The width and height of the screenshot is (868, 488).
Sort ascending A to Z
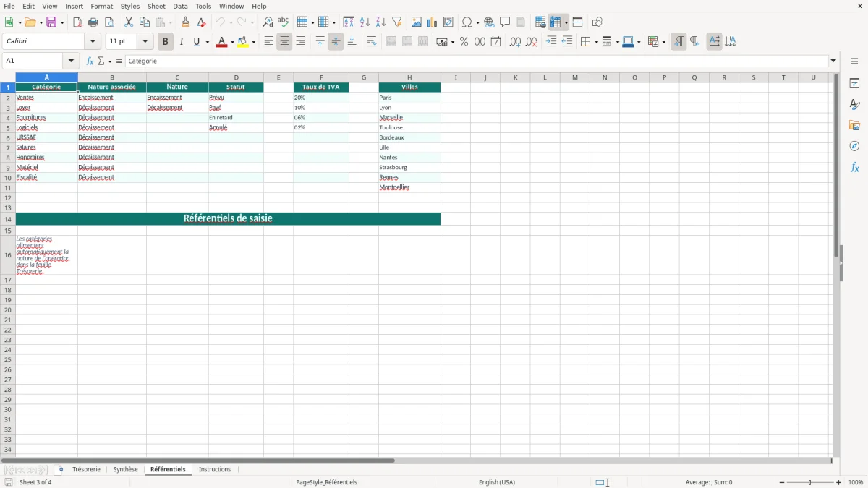point(365,22)
